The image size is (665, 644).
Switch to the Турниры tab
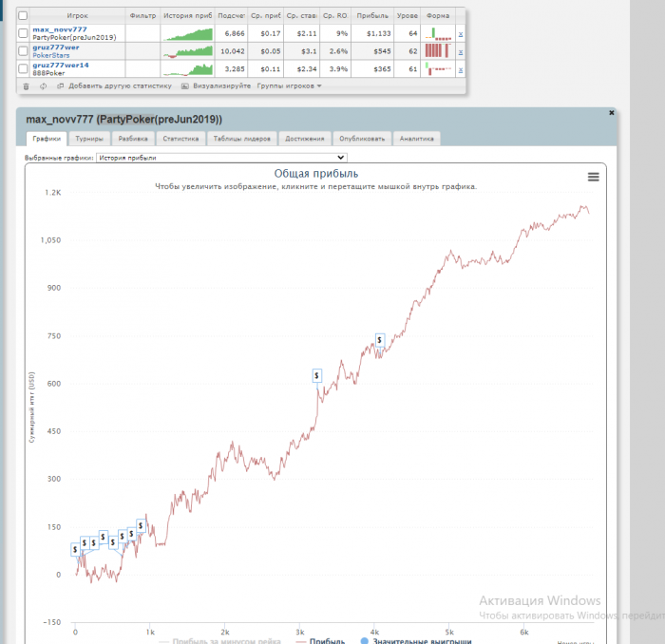click(x=89, y=139)
